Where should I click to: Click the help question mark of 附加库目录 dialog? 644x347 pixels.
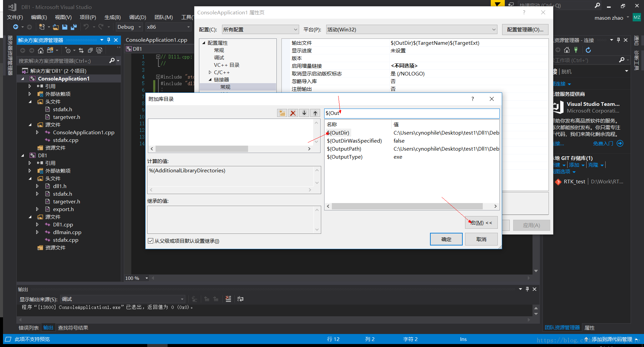[472, 99]
